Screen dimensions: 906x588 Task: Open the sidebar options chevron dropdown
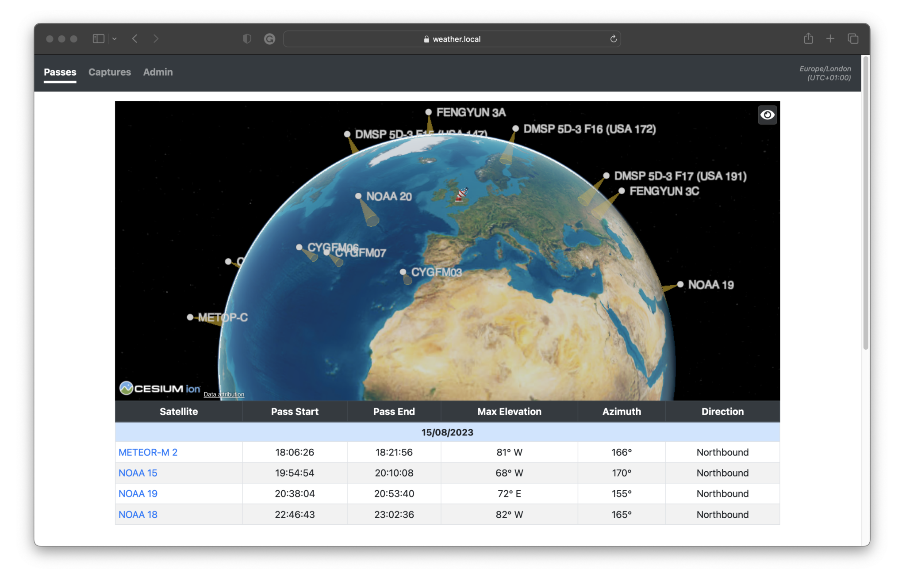(x=115, y=39)
